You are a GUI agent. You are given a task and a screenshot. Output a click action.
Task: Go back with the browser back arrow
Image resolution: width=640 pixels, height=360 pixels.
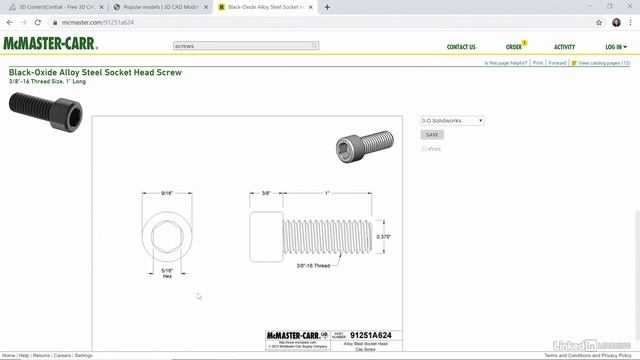coord(9,22)
